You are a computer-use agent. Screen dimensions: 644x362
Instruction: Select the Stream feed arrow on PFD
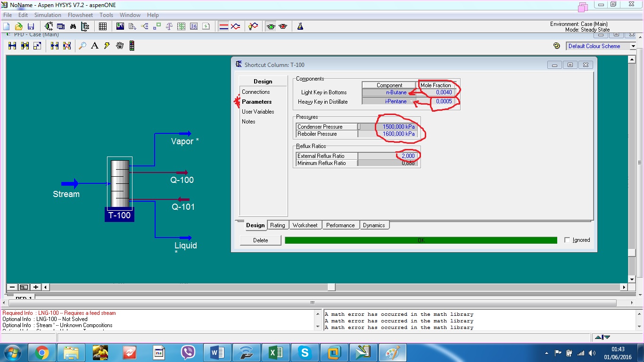(x=70, y=184)
